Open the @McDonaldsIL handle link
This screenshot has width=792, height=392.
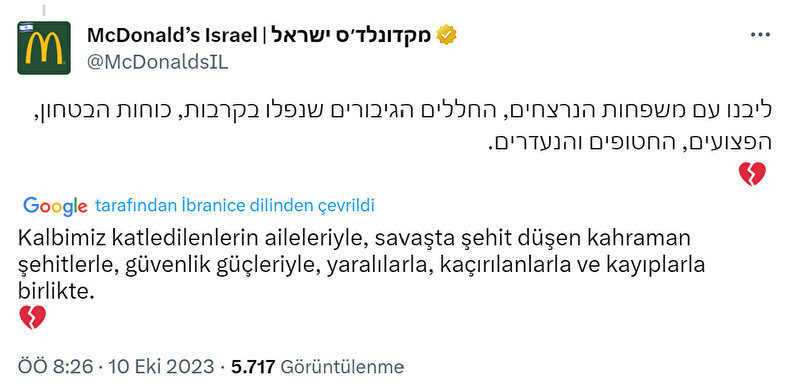(x=157, y=62)
